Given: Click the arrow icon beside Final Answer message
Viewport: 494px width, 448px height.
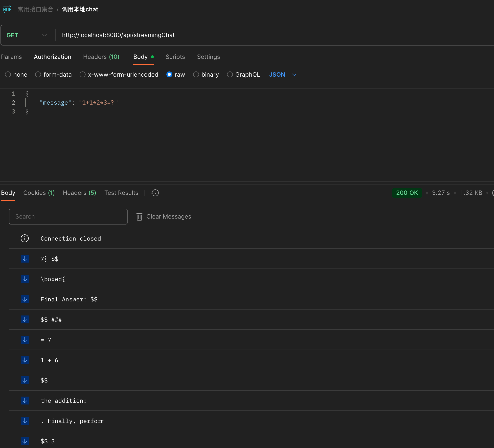Looking at the screenshot, I should pos(25,299).
